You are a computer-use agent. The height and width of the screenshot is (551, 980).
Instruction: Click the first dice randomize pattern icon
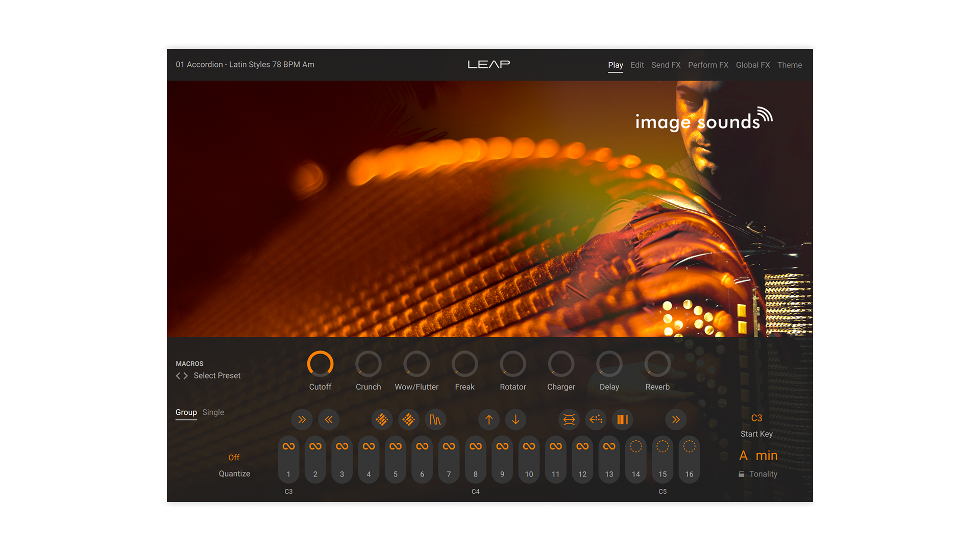382,419
